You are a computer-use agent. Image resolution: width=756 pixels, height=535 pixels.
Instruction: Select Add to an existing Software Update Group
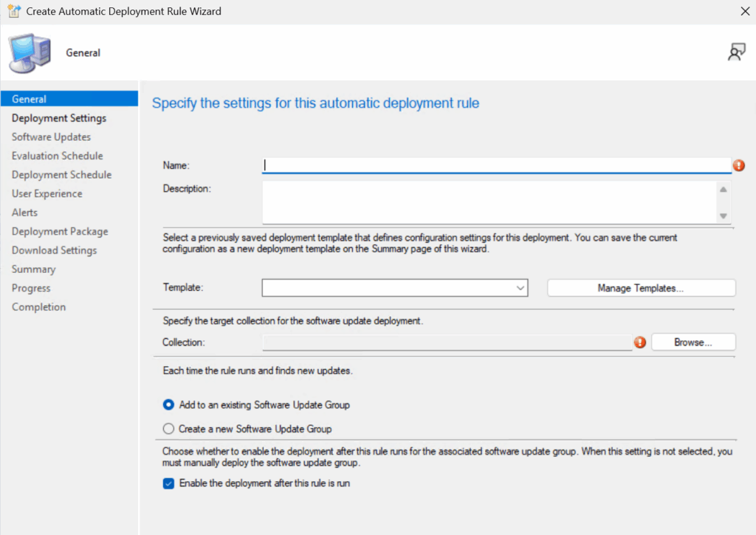click(x=168, y=405)
